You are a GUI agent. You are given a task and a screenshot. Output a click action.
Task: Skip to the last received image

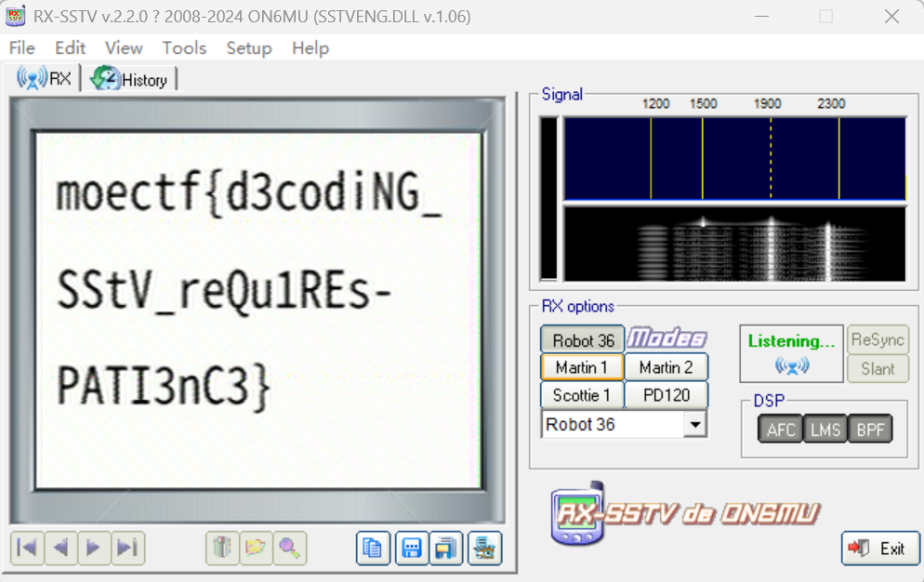click(127, 548)
